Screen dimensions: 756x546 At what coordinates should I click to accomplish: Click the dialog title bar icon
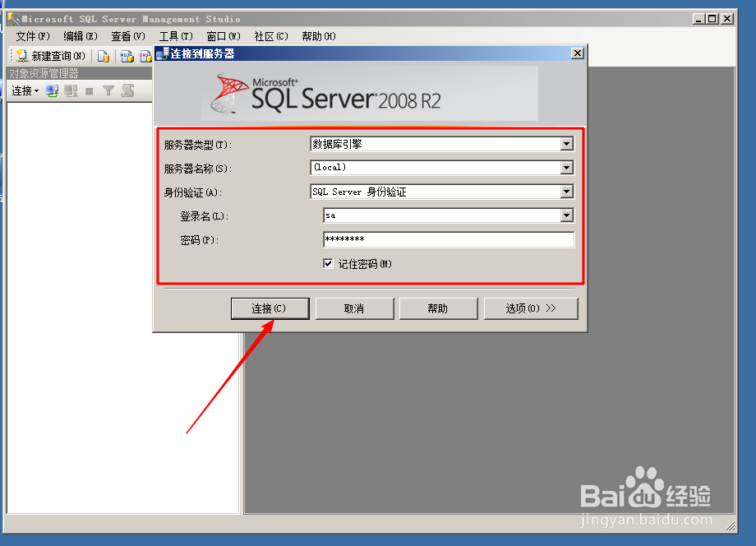[x=163, y=53]
